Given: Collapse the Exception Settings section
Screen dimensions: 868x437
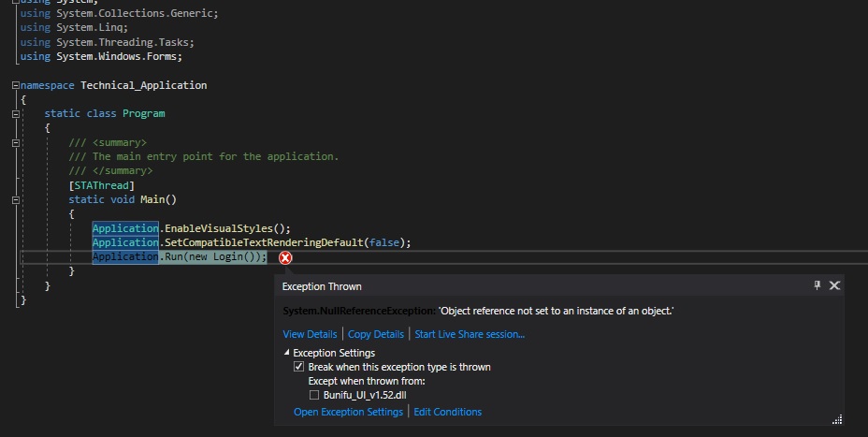Looking at the screenshot, I should pos(287,353).
